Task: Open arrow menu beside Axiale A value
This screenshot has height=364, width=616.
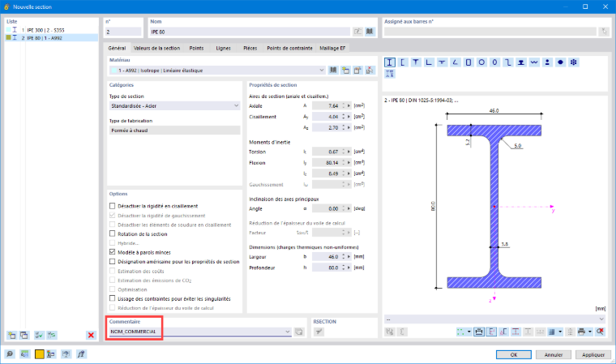Action: point(349,105)
